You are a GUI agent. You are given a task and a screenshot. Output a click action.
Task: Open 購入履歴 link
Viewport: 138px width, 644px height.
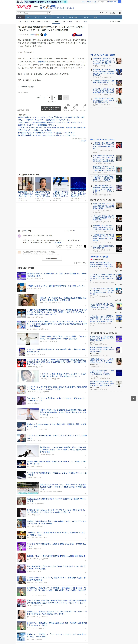[112, 13]
